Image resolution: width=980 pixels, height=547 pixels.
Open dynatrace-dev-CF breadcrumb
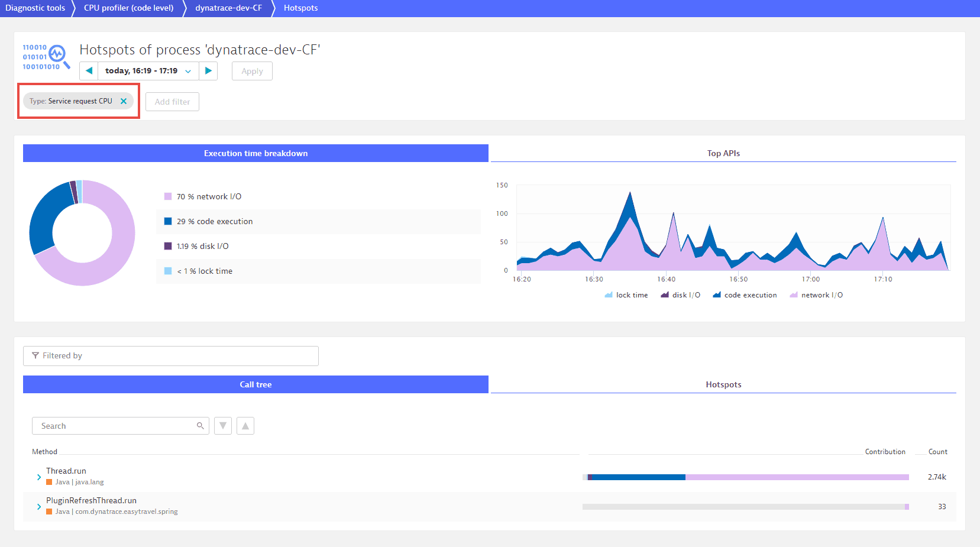tap(228, 8)
